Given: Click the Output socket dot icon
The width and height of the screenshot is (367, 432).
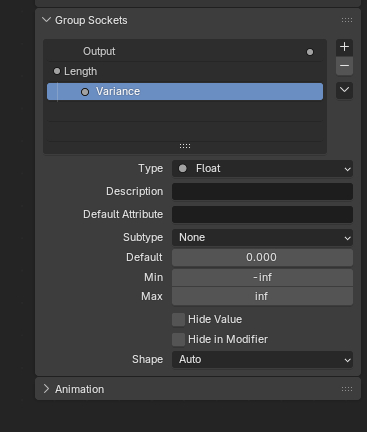Looking at the screenshot, I should pyautogui.click(x=310, y=52).
